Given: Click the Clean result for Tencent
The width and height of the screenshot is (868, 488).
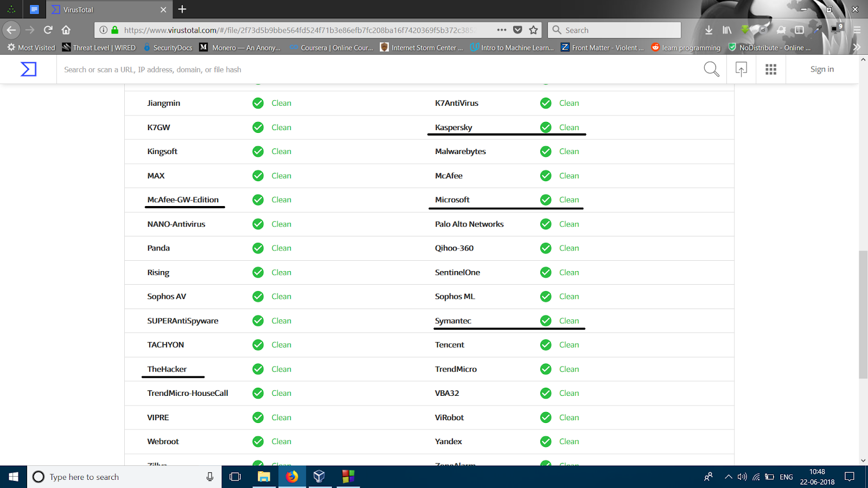Looking at the screenshot, I should tap(569, 345).
